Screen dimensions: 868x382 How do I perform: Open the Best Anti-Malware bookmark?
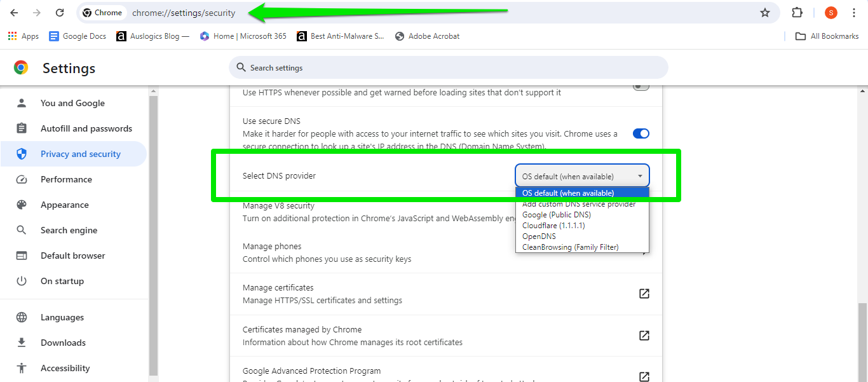point(340,36)
